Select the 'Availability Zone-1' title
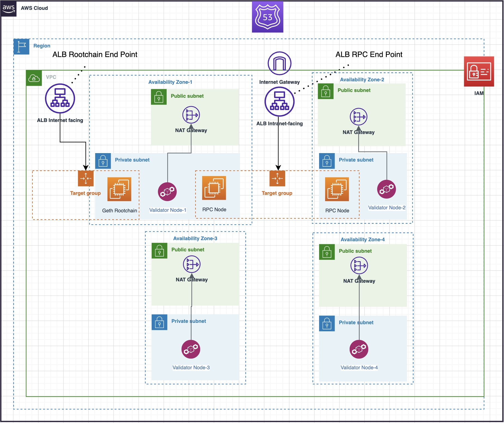Image resolution: width=504 pixels, height=423 pixels. [x=170, y=82]
